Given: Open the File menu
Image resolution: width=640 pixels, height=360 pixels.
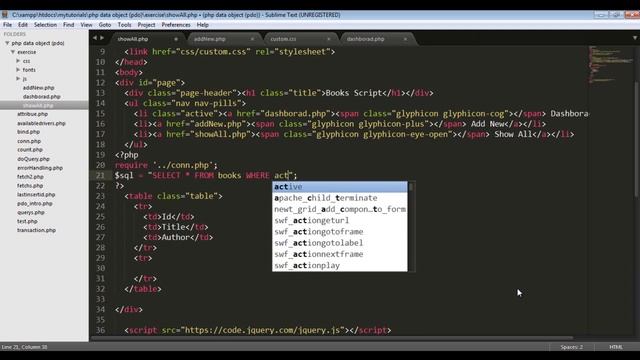Looking at the screenshot, I should 7,25.
